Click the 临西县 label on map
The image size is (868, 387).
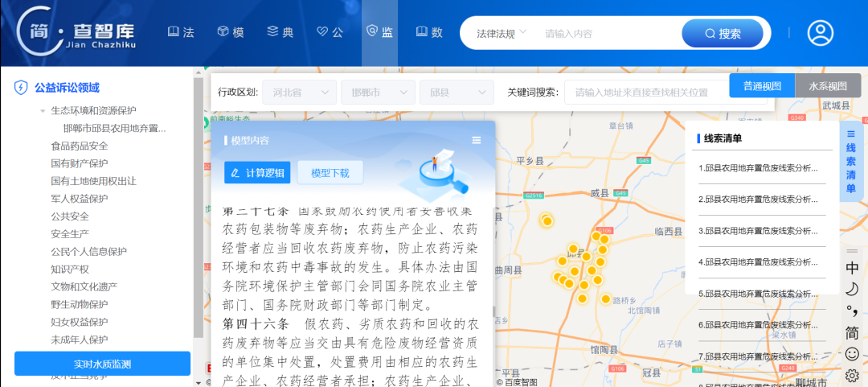tap(668, 231)
